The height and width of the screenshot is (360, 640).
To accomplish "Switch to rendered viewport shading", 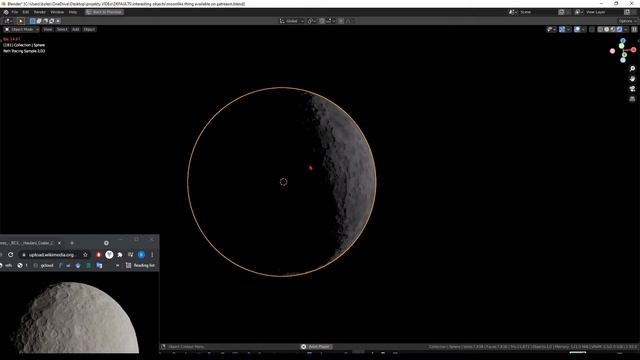I will pos(619,29).
